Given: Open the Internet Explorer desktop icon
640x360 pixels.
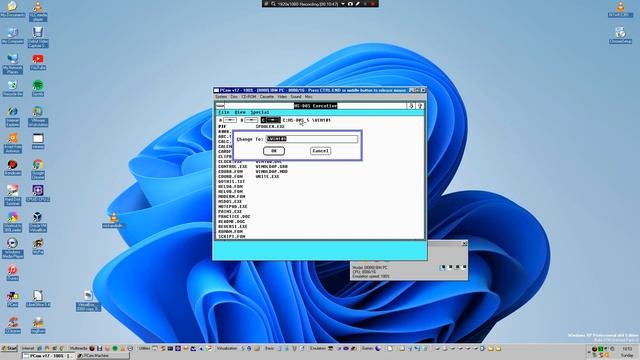Looking at the screenshot, I should tap(13, 116).
